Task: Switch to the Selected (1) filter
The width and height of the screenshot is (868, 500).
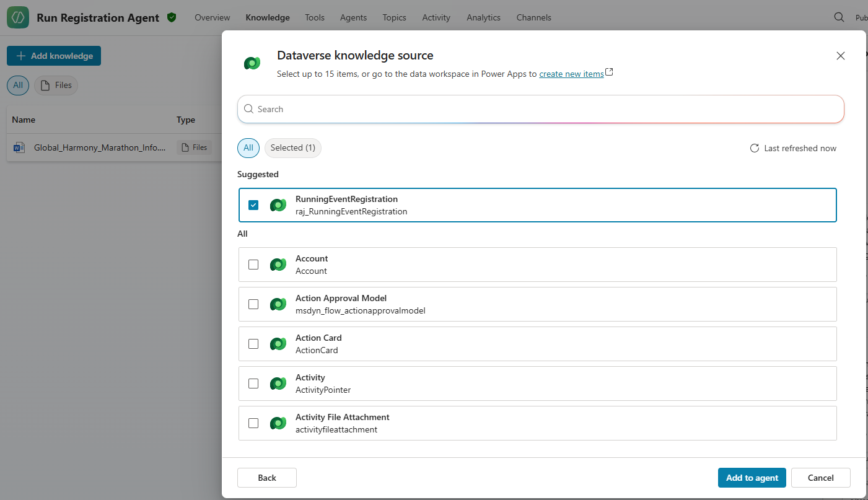Action: pos(292,148)
